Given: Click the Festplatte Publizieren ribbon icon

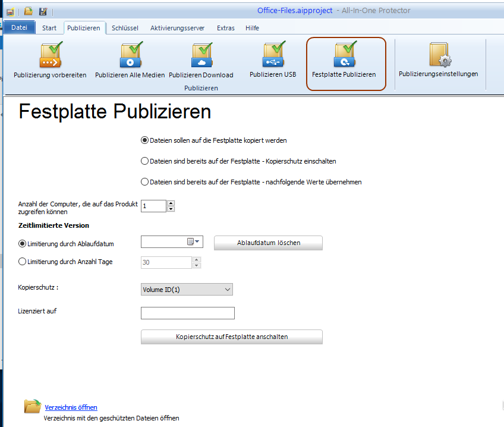Looking at the screenshot, I should point(345,55).
